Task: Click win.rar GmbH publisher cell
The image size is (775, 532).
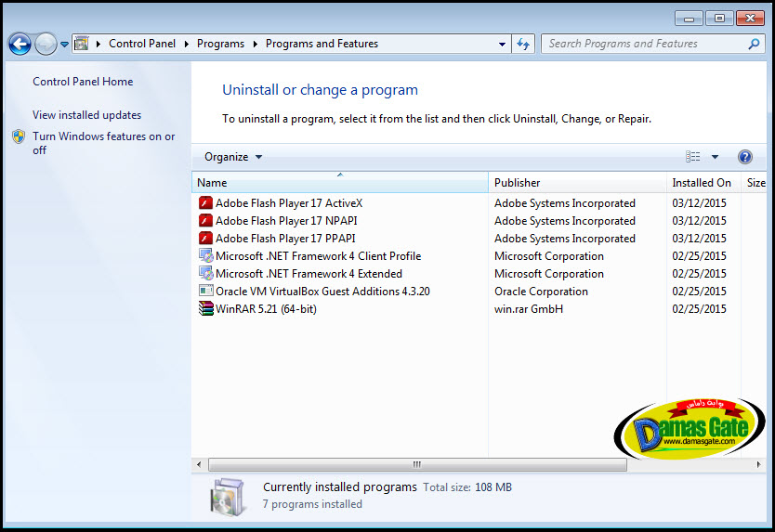Action: [529, 309]
